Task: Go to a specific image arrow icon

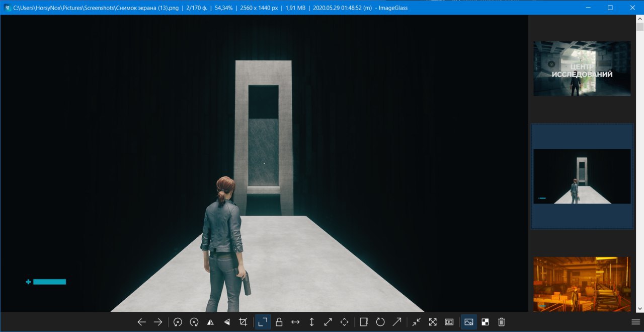Action: tap(397, 322)
